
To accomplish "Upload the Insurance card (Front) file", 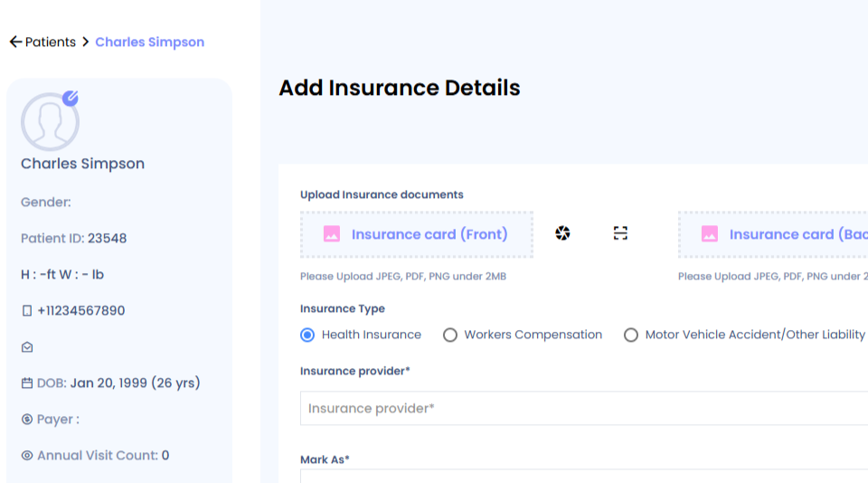I will tap(417, 234).
